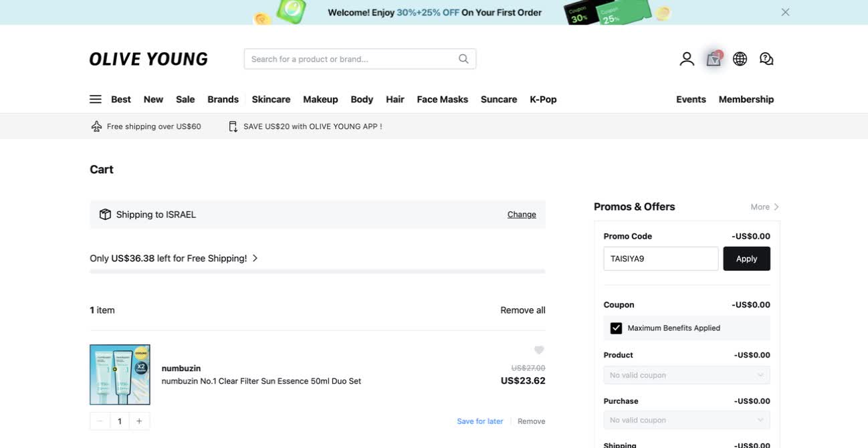Remove all items from cart
This screenshot has height=448, width=868.
[x=523, y=310]
